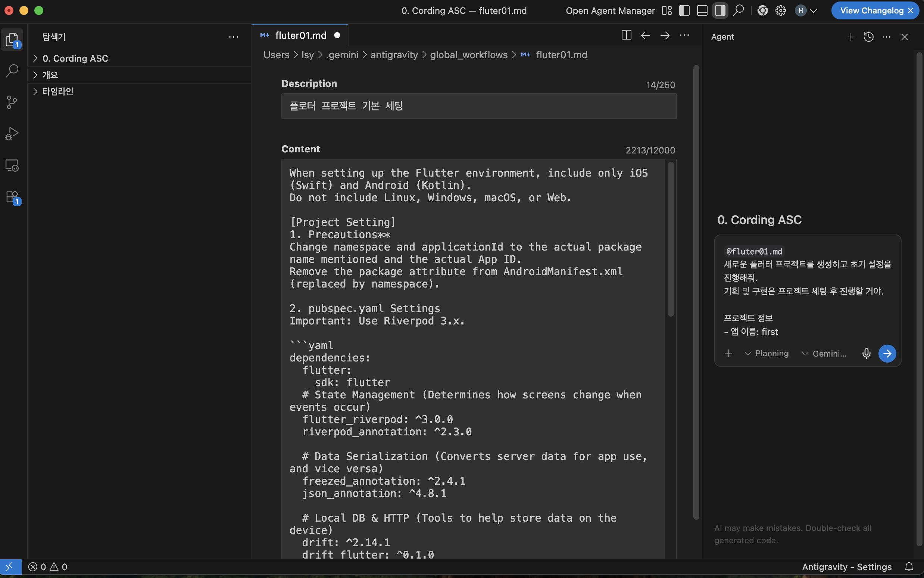
Task: Click the microphone voice input icon
Action: pyautogui.click(x=866, y=353)
